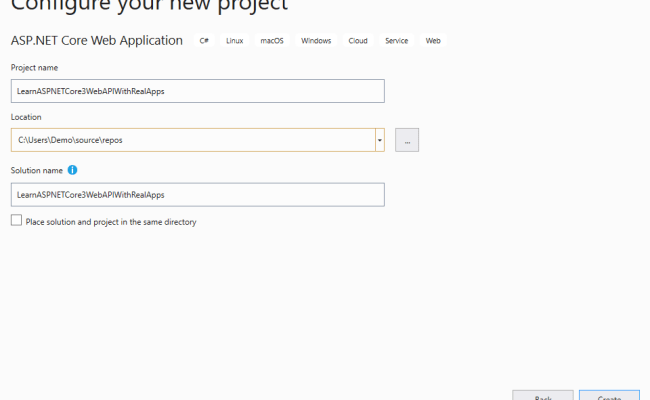This screenshot has height=400, width=650.
Task: Click the Solution name info icon
Action: coord(73,170)
